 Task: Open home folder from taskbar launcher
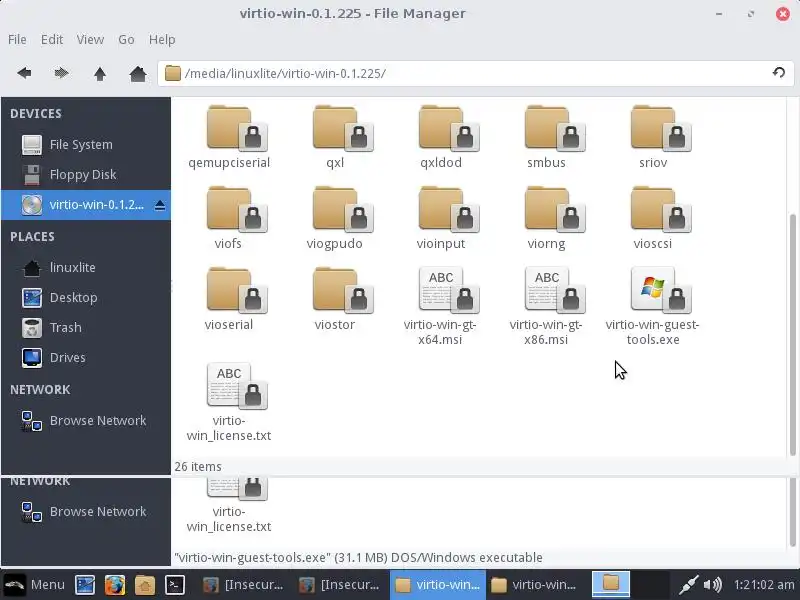pos(145,585)
